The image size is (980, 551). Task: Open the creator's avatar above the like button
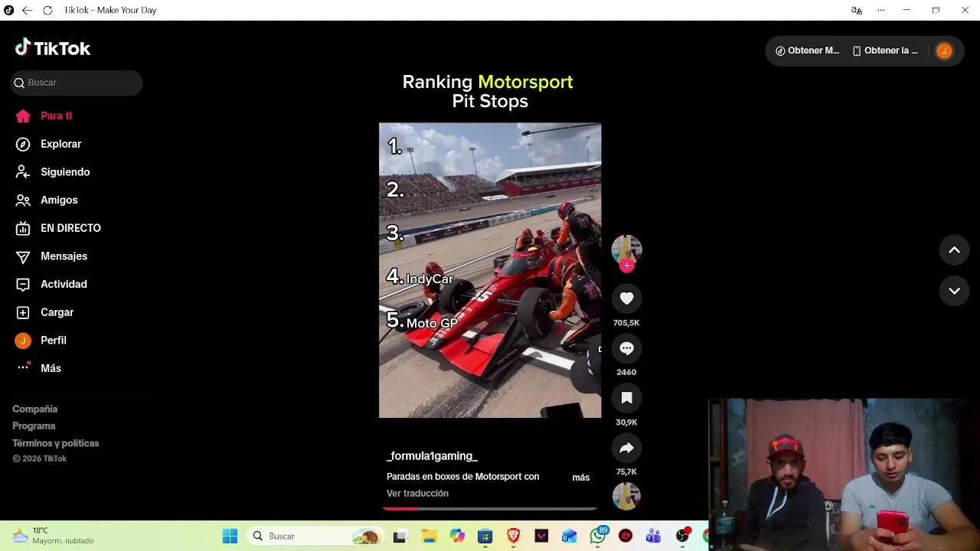tap(626, 249)
